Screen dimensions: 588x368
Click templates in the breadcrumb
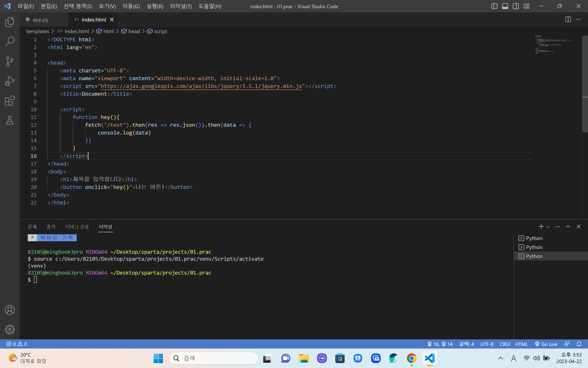pyautogui.click(x=37, y=31)
